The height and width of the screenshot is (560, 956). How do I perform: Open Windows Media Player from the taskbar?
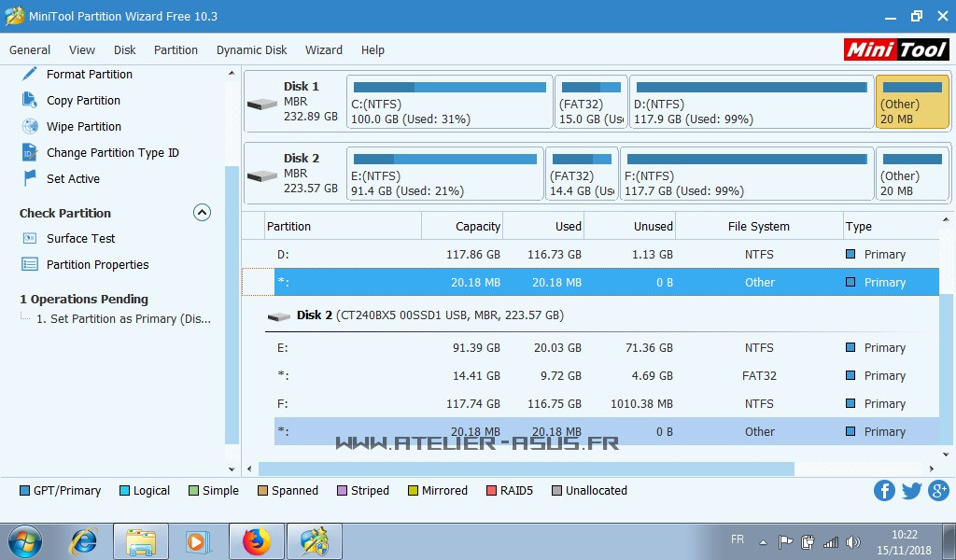pyautogui.click(x=198, y=541)
